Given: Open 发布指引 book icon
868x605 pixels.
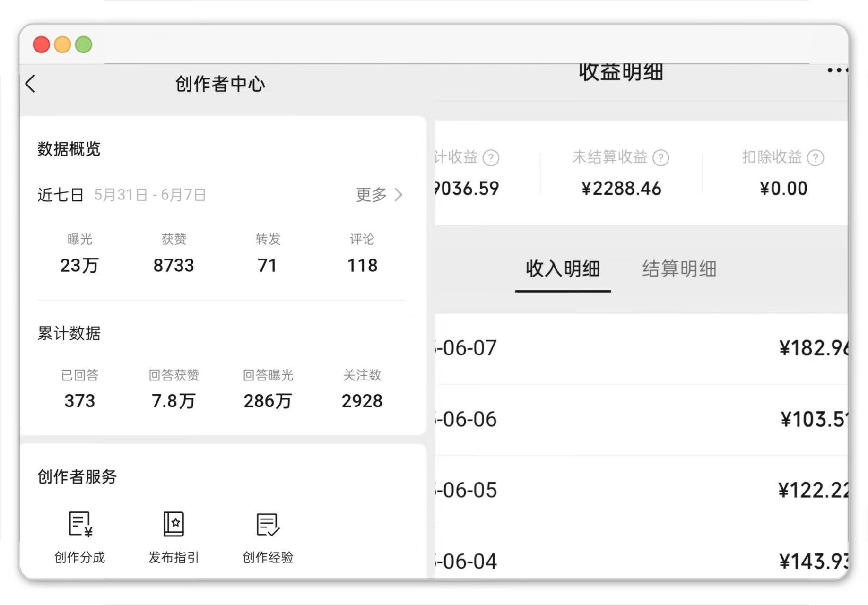Looking at the screenshot, I should pyautogui.click(x=174, y=524).
